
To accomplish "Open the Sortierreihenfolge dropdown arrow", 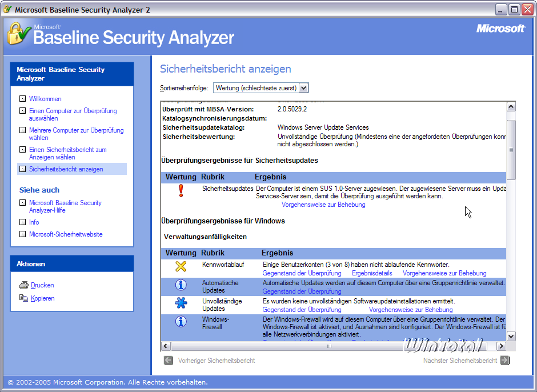I will 304,88.
